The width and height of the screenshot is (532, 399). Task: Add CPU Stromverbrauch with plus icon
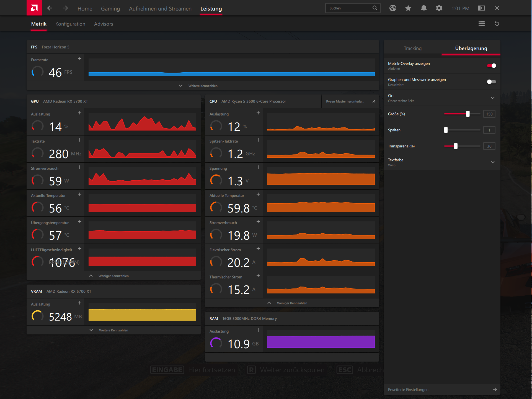tap(258, 221)
